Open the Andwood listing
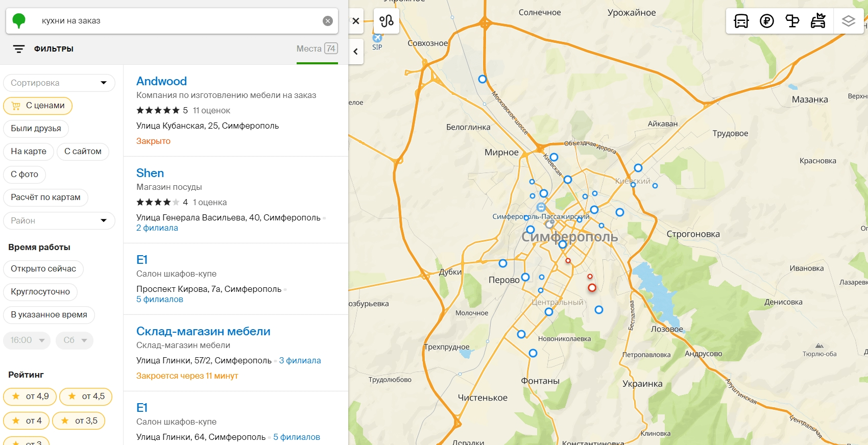 (x=161, y=81)
